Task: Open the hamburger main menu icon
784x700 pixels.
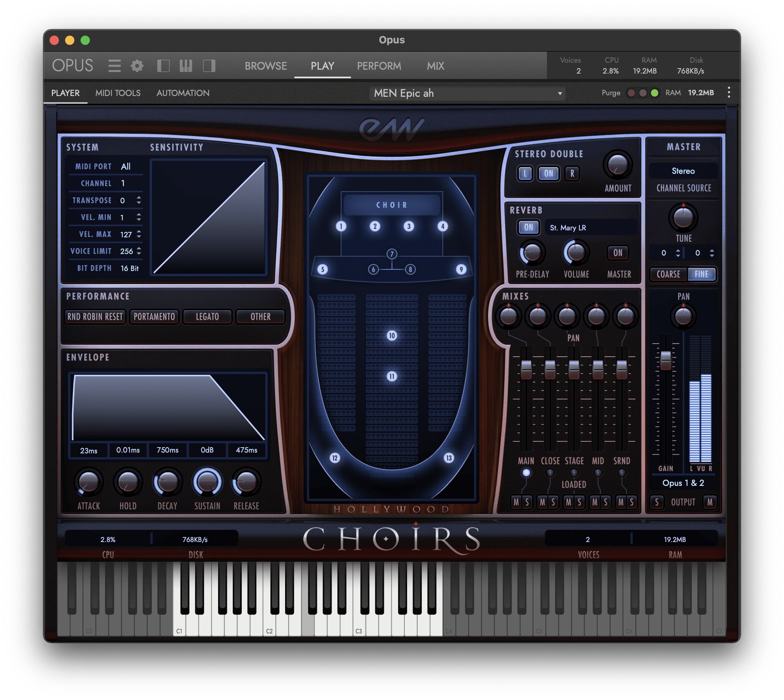Action: (x=114, y=66)
